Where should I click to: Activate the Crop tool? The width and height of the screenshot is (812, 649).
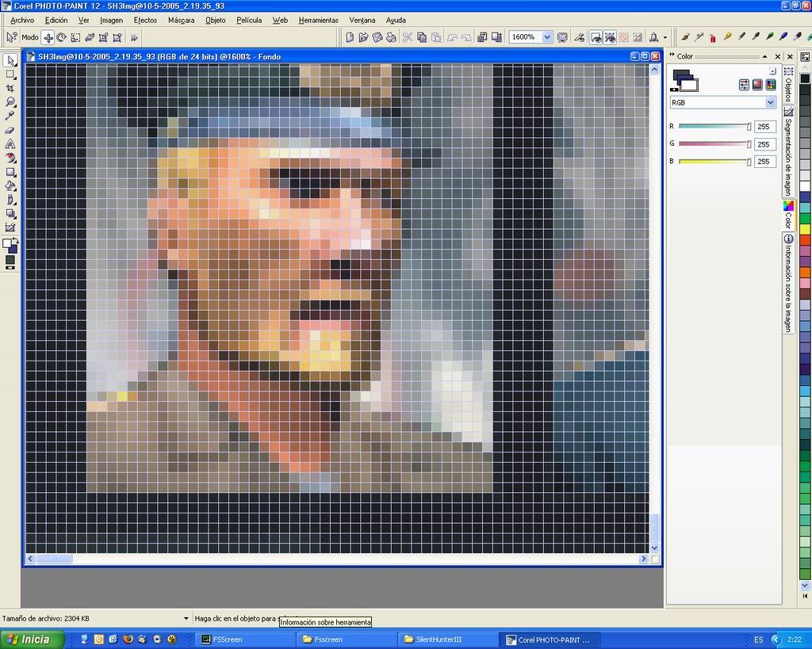(10, 89)
